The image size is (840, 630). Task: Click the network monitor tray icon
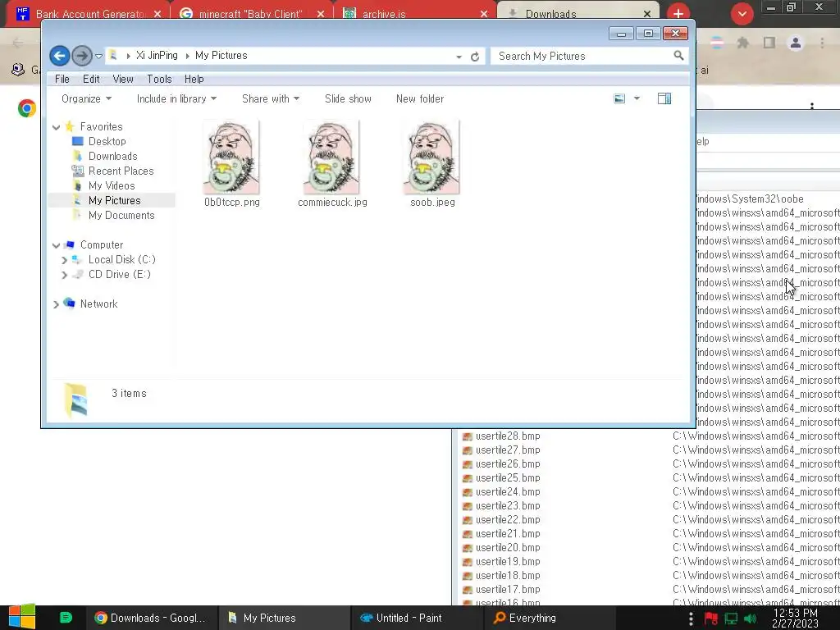[x=731, y=619]
